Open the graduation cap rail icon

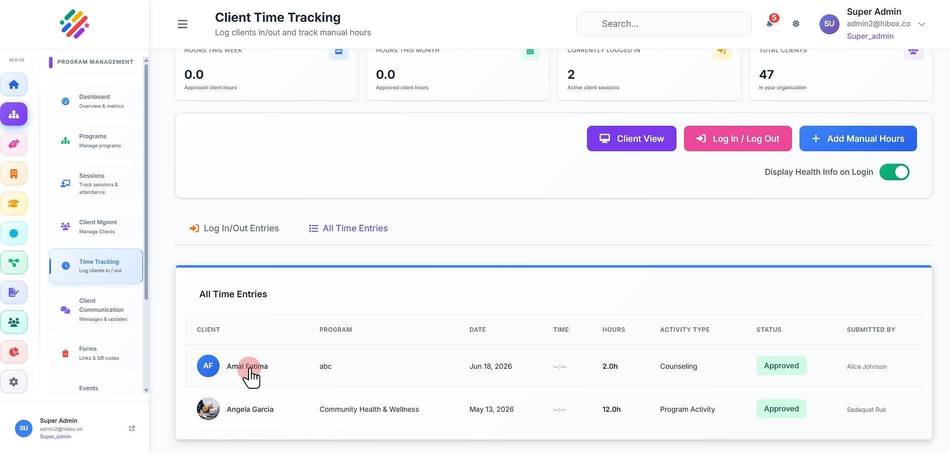coord(13,203)
